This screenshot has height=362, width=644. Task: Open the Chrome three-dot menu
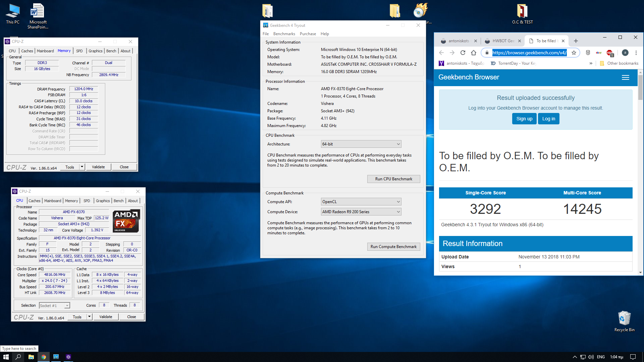(636, 53)
